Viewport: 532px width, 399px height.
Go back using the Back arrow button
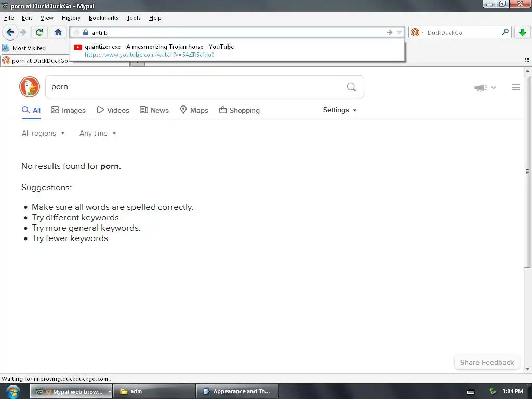[10, 32]
